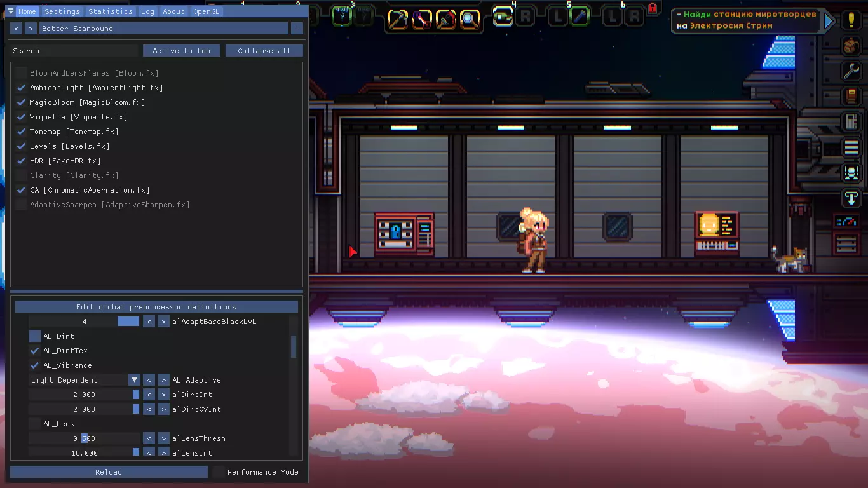This screenshot has height=488, width=868.
Task: Click the Active to top button
Action: (x=181, y=51)
